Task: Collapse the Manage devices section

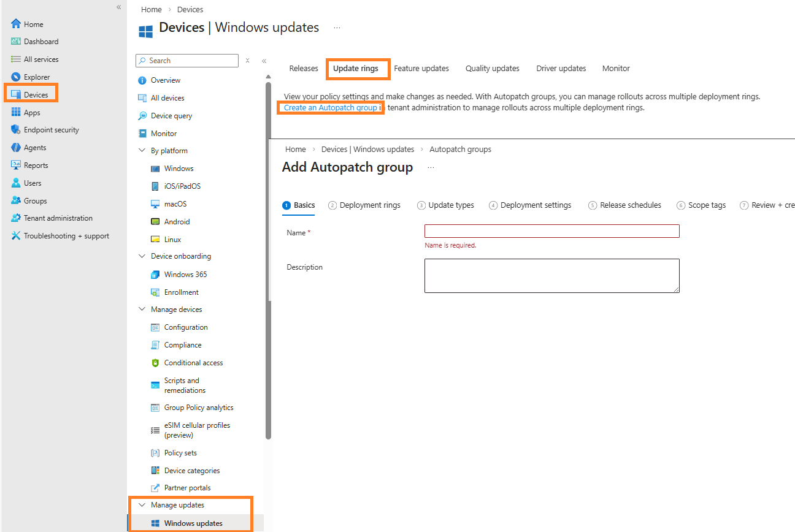Action: click(142, 310)
